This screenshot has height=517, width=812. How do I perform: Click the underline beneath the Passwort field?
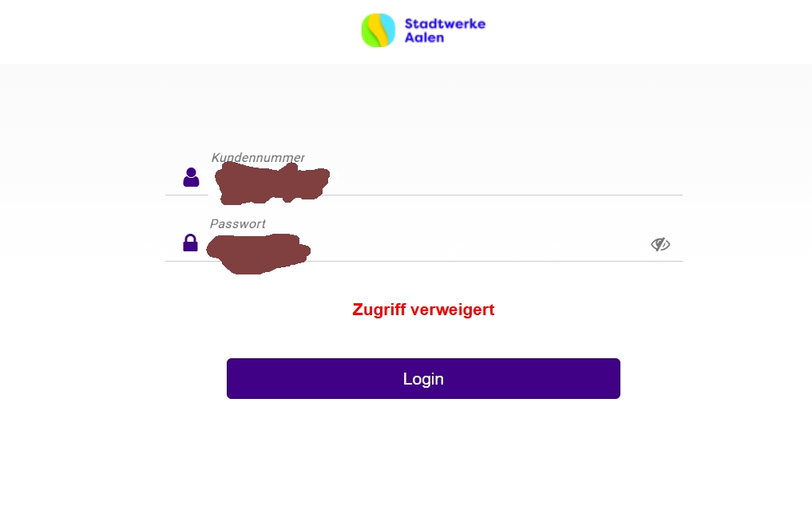424,262
